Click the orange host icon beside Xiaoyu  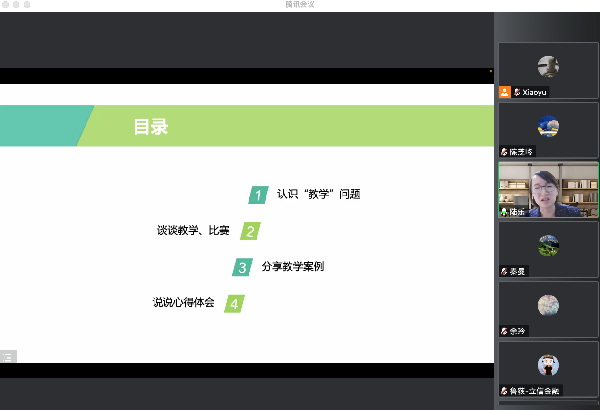(x=505, y=91)
